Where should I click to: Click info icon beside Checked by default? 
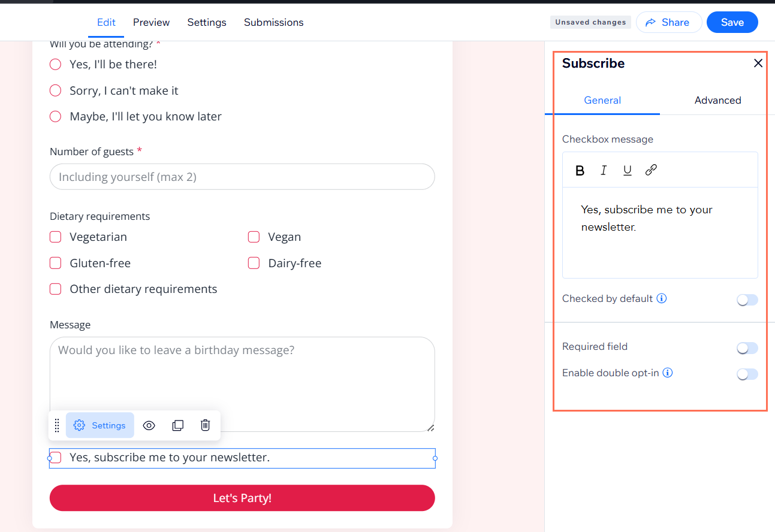(x=662, y=298)
